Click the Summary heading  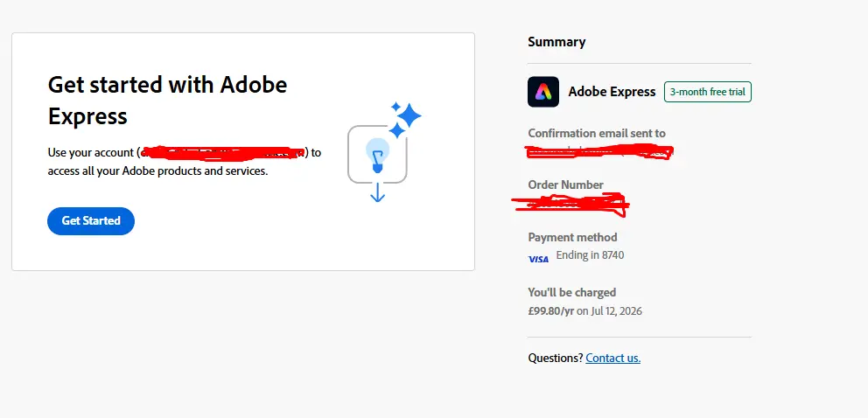556,42
